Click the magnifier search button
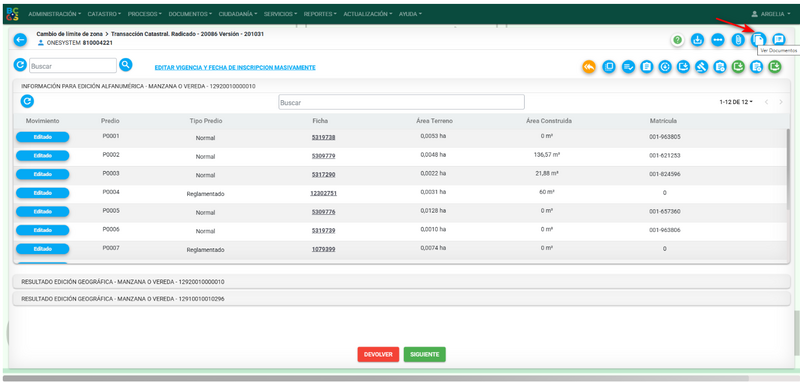This screenshot has height=382, width=800. (126, 65)
